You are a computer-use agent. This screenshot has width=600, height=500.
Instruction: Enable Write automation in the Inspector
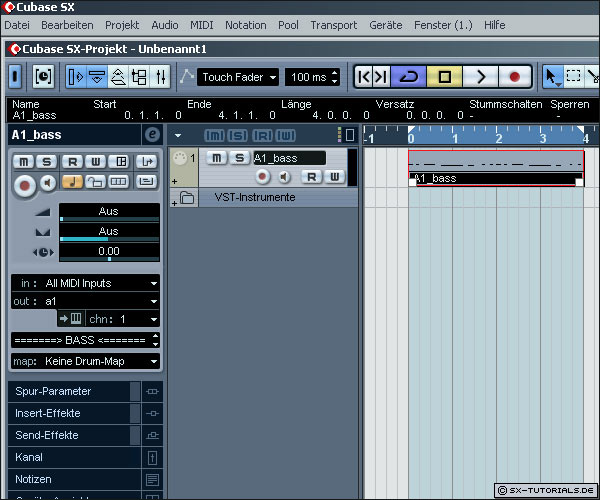click(x=96, y=162)
